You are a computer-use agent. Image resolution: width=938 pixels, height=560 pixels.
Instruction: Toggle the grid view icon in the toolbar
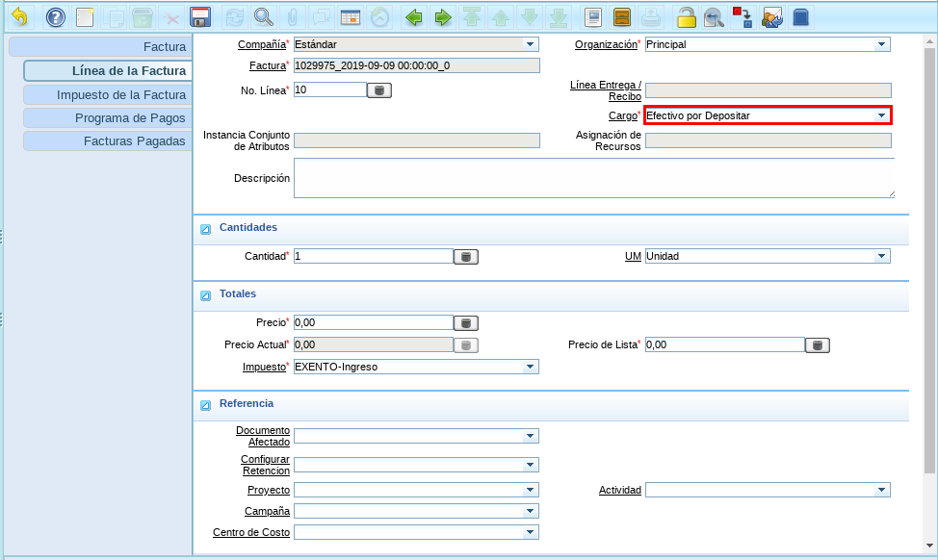tap(351, 17)
